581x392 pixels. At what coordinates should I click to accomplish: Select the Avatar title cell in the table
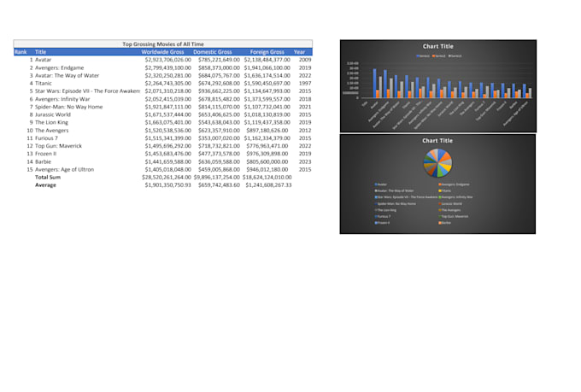pyautogui.click(x=43, y=60)
